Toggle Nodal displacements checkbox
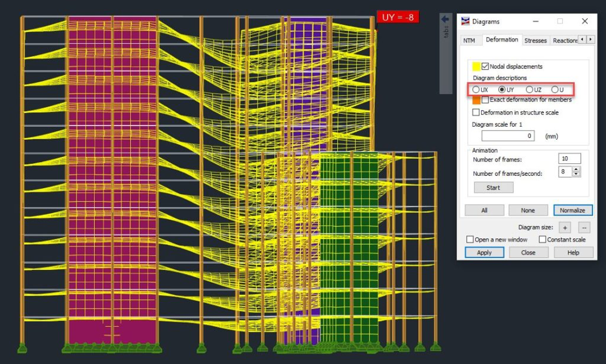This screenshot has width=606, height=364. pos(486,66)
